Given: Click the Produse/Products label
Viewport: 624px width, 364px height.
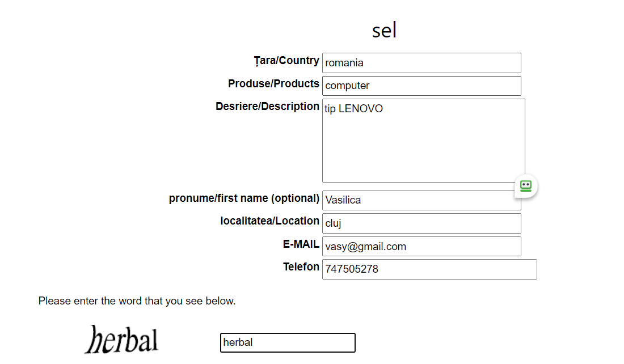Looking at the screenshot, I should [x=273, y=84].
